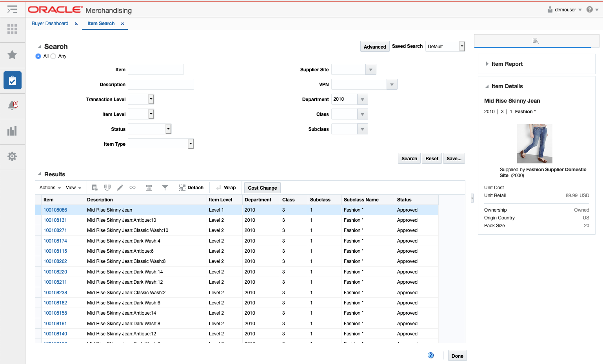Edit selected item using the pencil icon
Screen dimensions: 603x364
[x=120, y=187]
